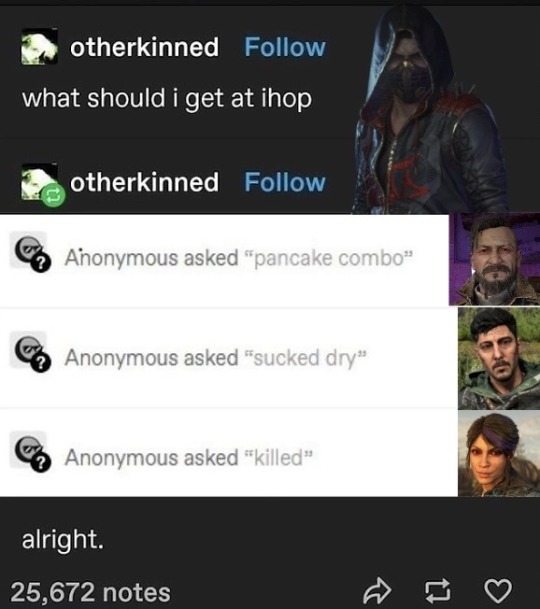540x609 pixels.
Task: Click the share arrow icon
Action: (x=377, y=591)
